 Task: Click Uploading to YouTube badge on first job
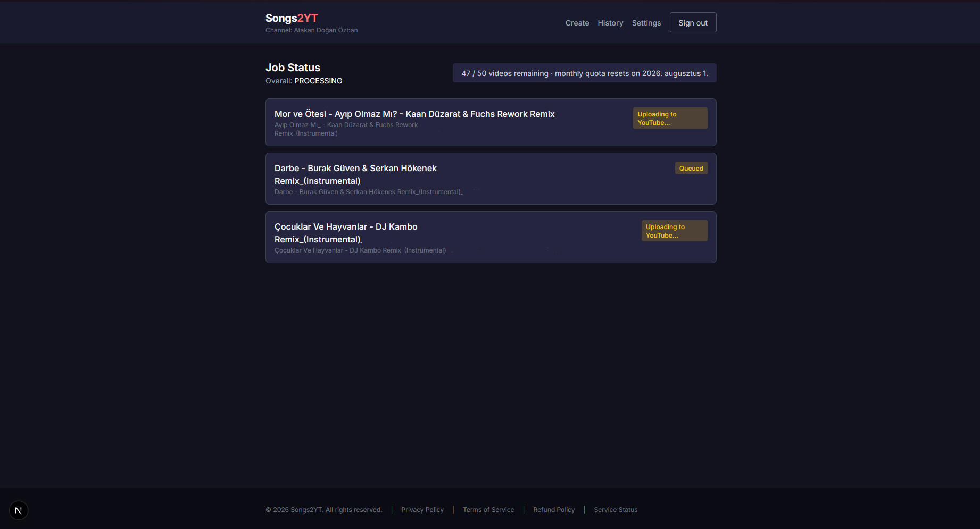point(670,118)
